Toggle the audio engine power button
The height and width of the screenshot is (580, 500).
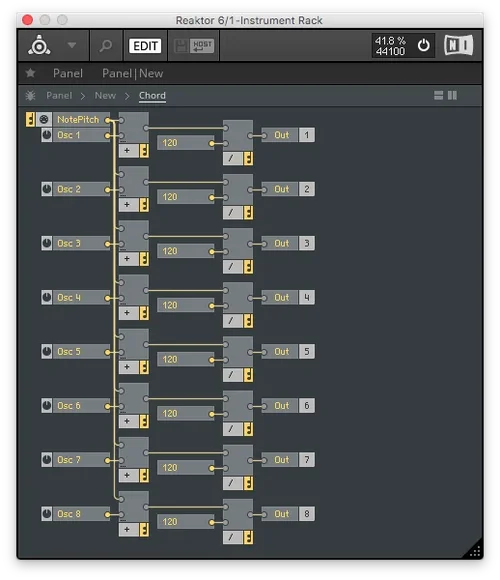tap(423, 45)
